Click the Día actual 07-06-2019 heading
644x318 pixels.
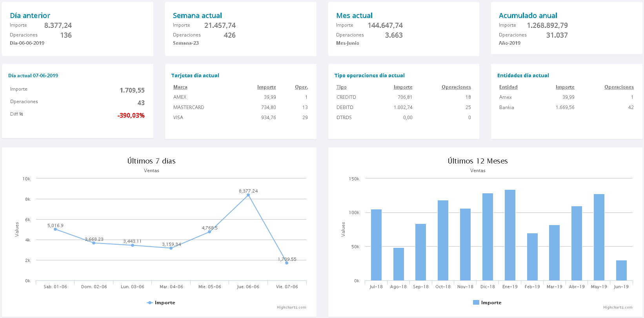point(33,76)
